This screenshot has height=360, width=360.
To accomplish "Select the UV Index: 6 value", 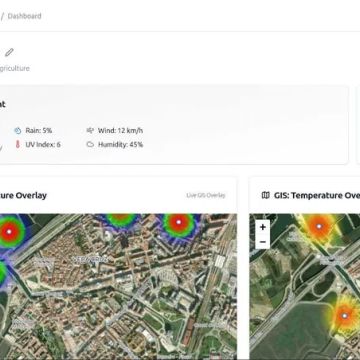I will click(43, 145).
